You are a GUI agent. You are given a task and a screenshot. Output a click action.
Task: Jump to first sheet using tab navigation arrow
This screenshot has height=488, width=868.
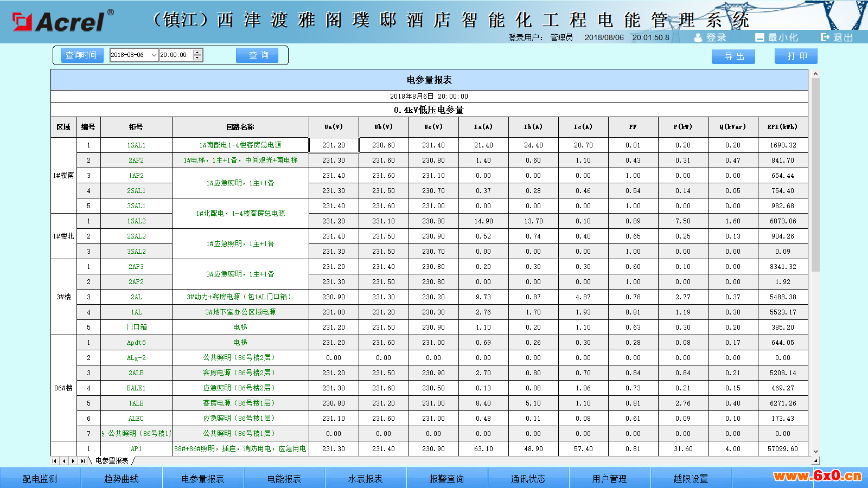point(55,461)
